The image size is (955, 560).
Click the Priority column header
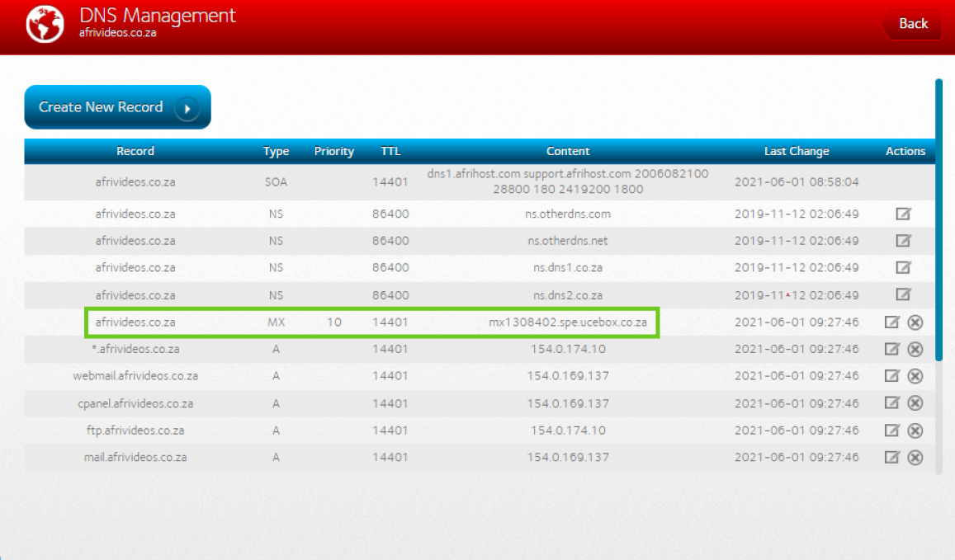(334, 152)
